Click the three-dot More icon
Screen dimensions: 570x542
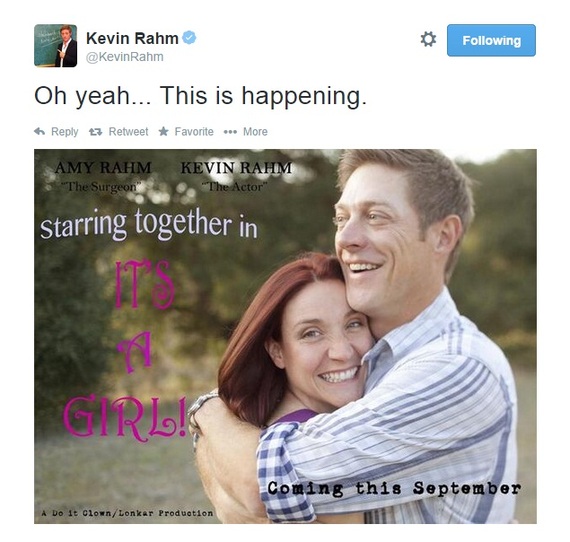click(x=230, y=132)
